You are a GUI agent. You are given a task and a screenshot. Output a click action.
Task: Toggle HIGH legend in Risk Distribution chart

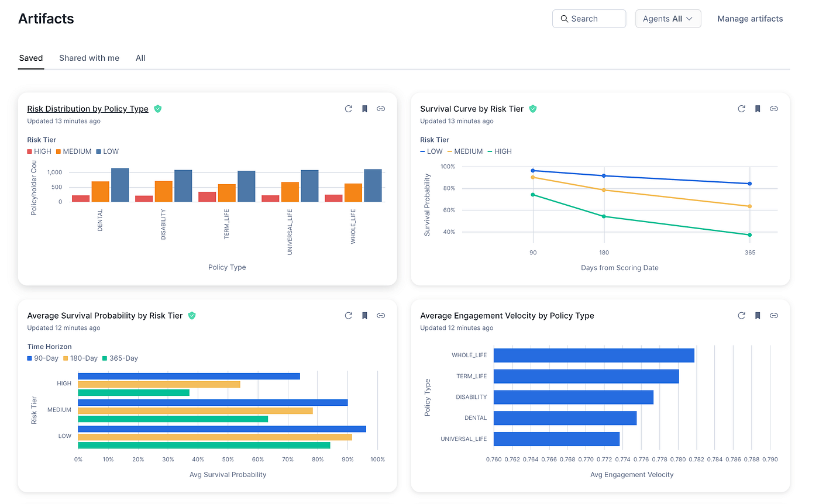point(39,151)
